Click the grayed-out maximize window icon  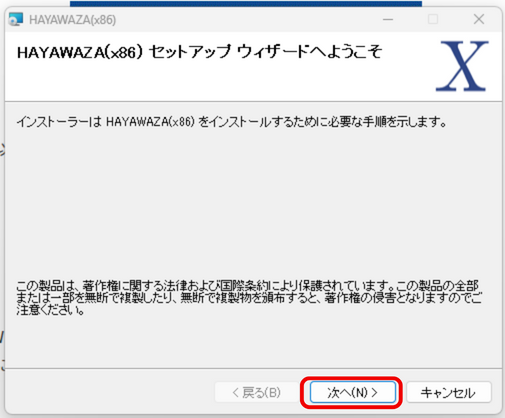[x=433, y=19]
